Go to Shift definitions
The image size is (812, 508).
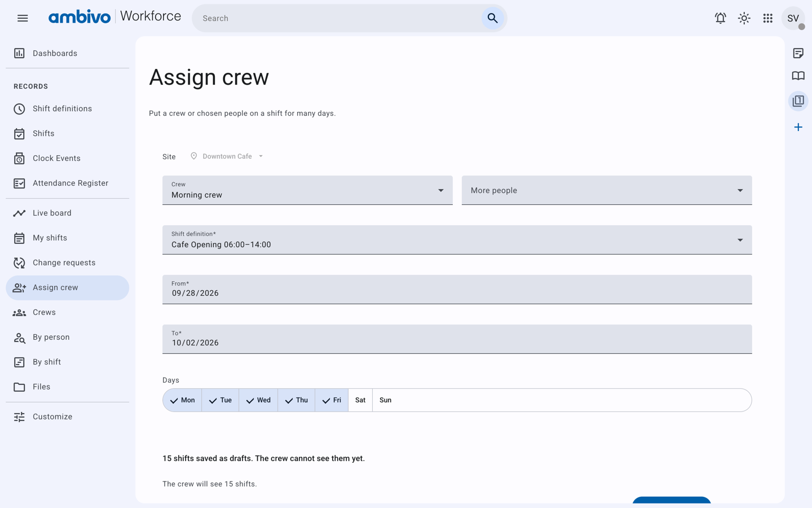pyautogui.click(x=68, y=108)
